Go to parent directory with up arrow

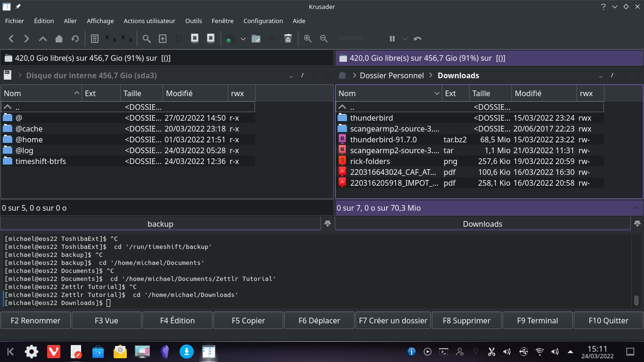pyautogui.click(x=42, y=39)
